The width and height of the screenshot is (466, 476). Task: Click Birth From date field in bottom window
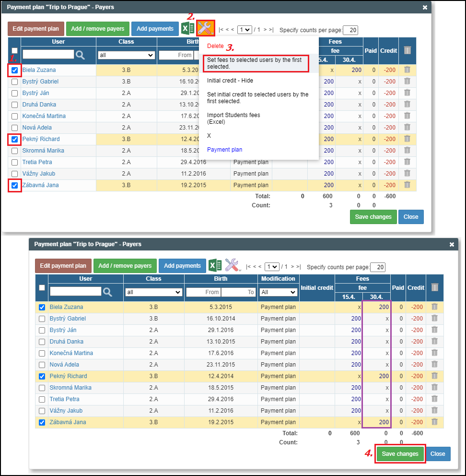pos(203,292)
